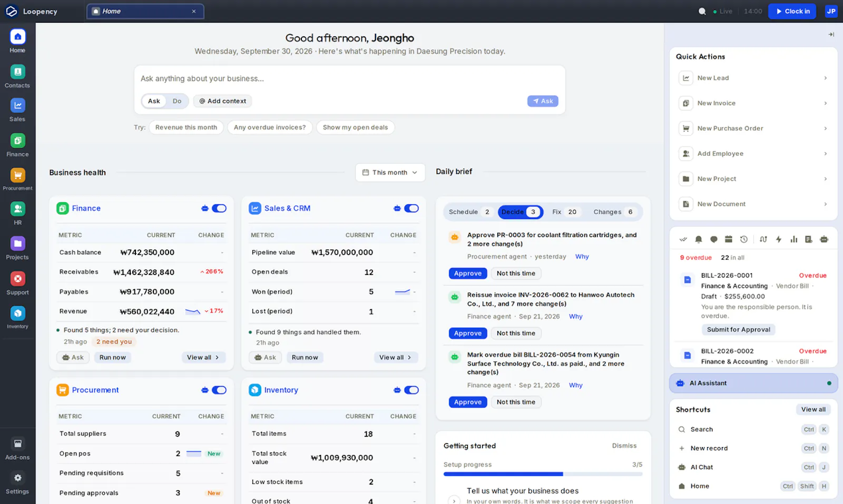Toggle the Inventory card switch
Viewport: 843px width, 504px height.
pos(411,390)
